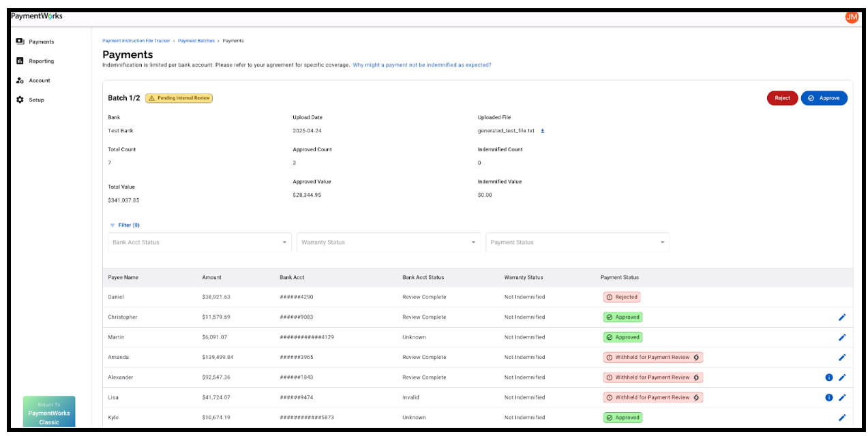Screen dimensions: 868x436
Task: Select amount $139,499.84
Action: click(x=218, y=357)
